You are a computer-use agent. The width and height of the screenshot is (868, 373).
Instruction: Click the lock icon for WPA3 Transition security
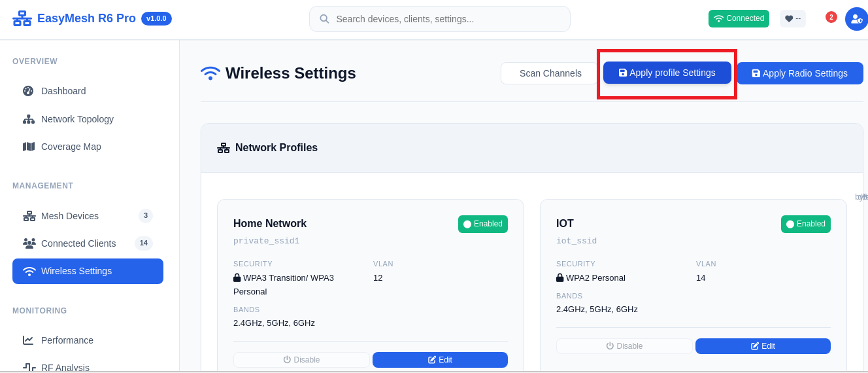(x=237, y=277)
